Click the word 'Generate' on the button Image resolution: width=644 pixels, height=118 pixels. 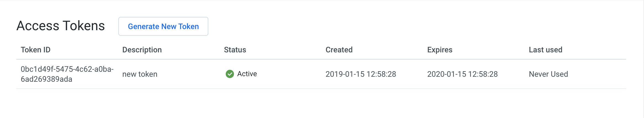[x=143, y=27]
